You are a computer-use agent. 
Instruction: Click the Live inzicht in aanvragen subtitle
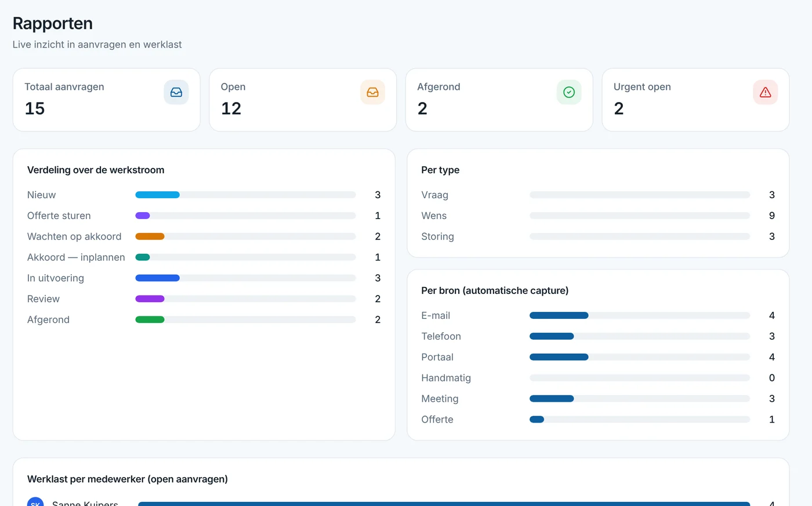click(x=97, y=45)
